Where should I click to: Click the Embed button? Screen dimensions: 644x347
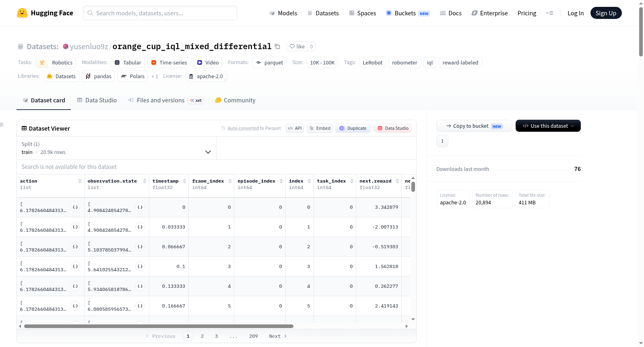click(x=320, y=128)
